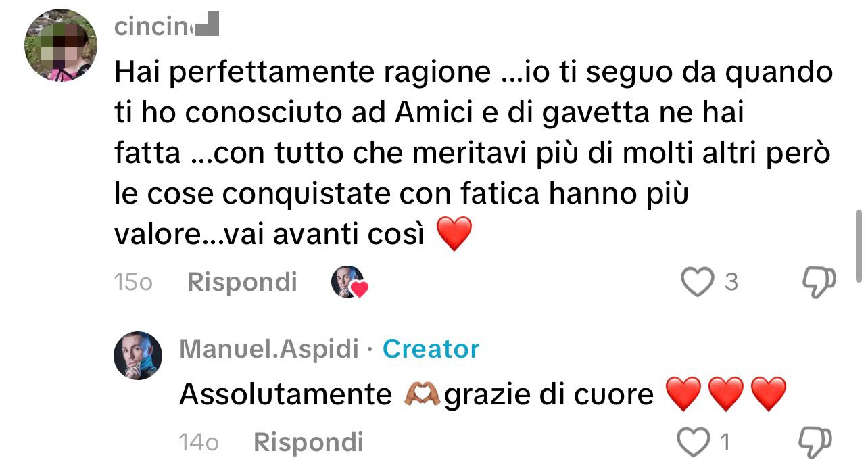Dislike the first comment with thumbs-down icon
The height and width of the screenshot is (468, 868).
pos(819,283)
